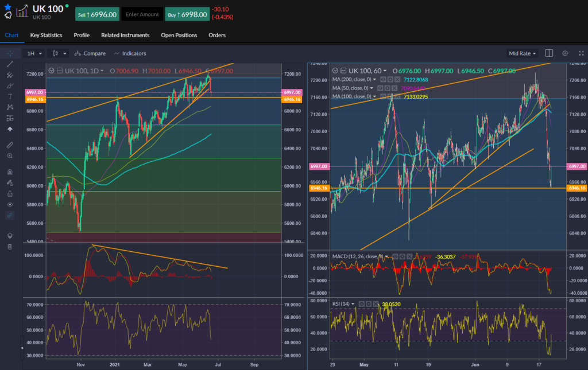
Task: Open the 1H timeframe dropdown
Action: [32, 53]
